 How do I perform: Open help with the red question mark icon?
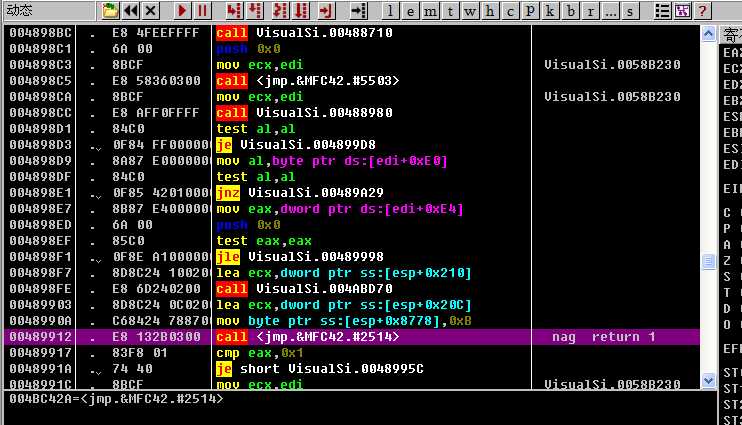pos(702,10)
